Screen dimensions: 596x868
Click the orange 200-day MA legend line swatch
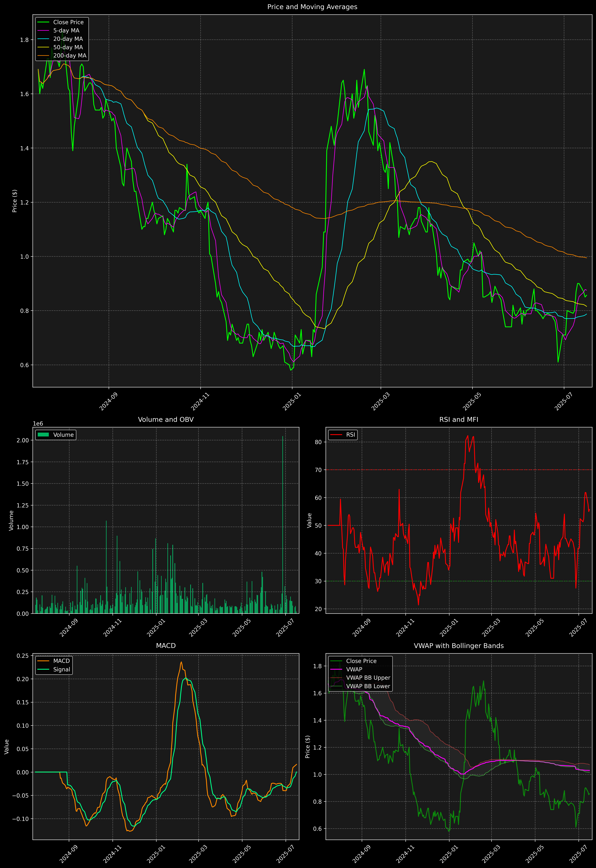[x=43, y=56]
